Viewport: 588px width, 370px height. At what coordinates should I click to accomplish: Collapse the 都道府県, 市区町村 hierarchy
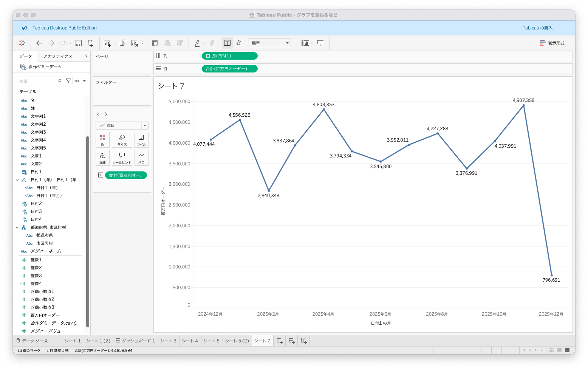(x=17, y=227)
